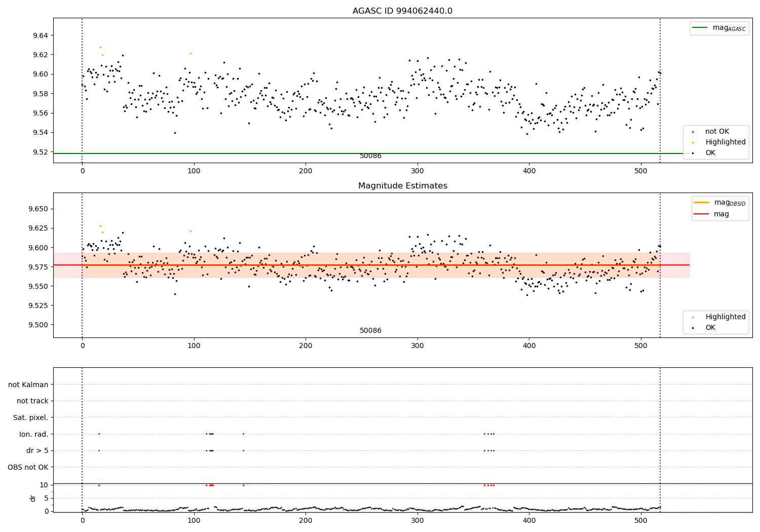Image resolution: width=760 pixels, height=532 pixels.
Task: Click the 'not track' row label
Action: click(x=32, y=401)
